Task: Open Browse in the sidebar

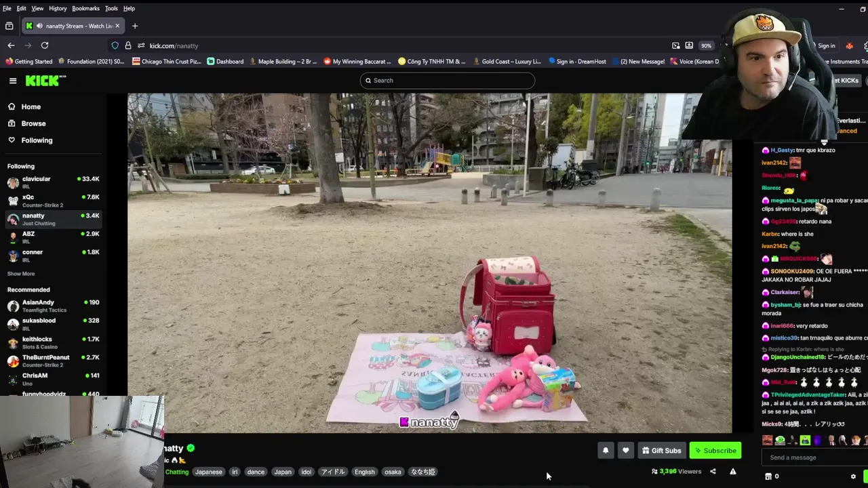Action: tap(33, 123)
